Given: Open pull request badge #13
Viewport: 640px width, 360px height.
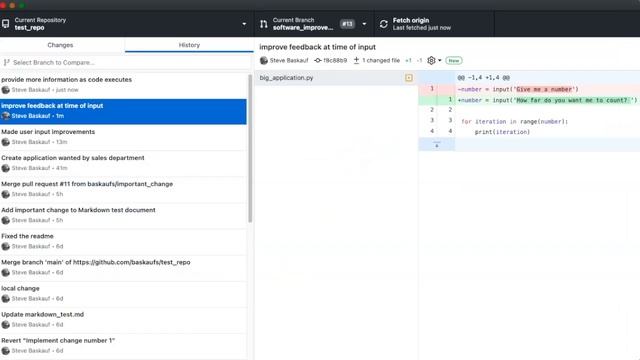Looking at the screenshot, I should coord(347,24).
